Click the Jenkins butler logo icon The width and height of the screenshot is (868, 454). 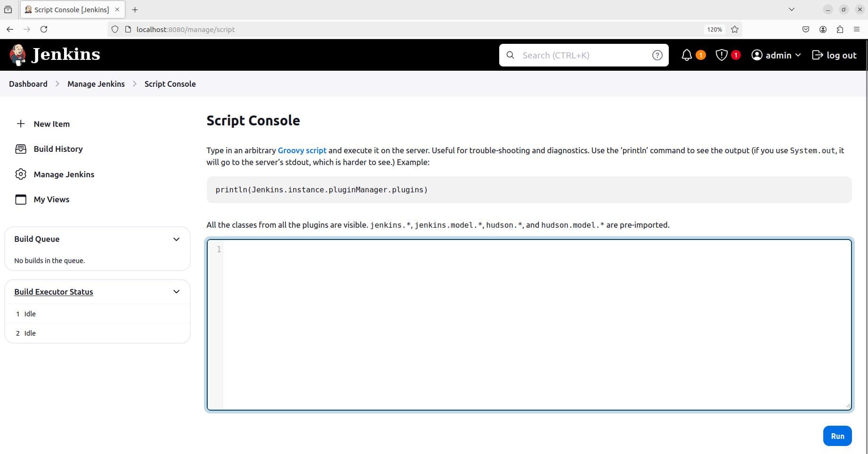(x=18, y=55)
